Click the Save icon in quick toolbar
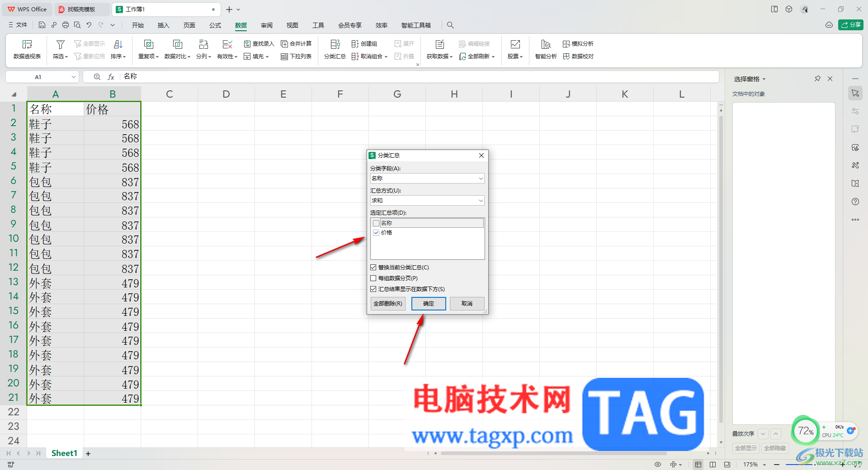The width and height of the screenshot is (868, 470). (42, 25)
